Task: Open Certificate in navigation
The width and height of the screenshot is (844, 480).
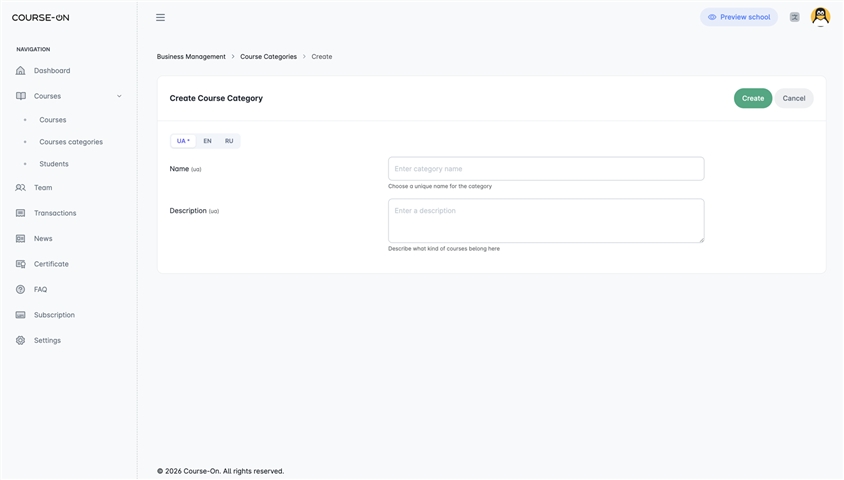Action: (x=51, y=264)
